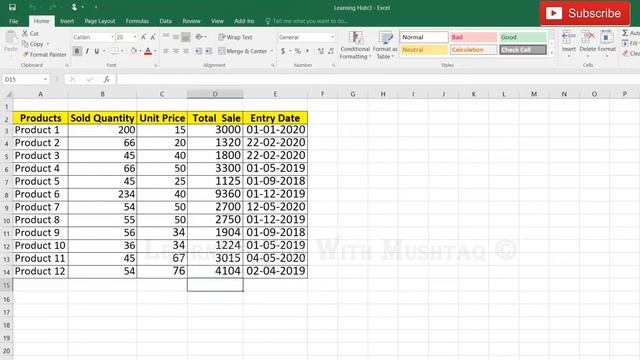Click the Cut scissors icon
This screenshot has height=360, width=640.
pos(25,33)
